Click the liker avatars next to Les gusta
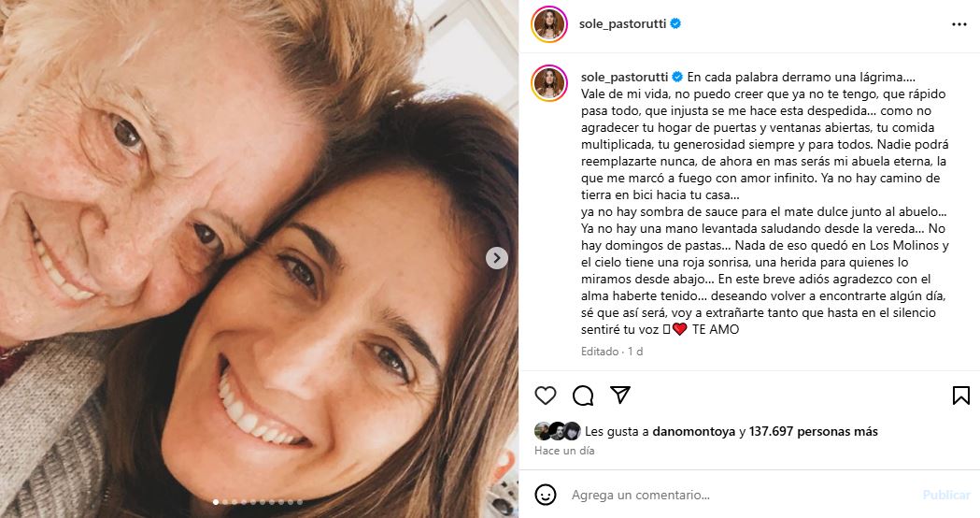The width and height of the screenshot is (980, 518). (x=558, y=431)
